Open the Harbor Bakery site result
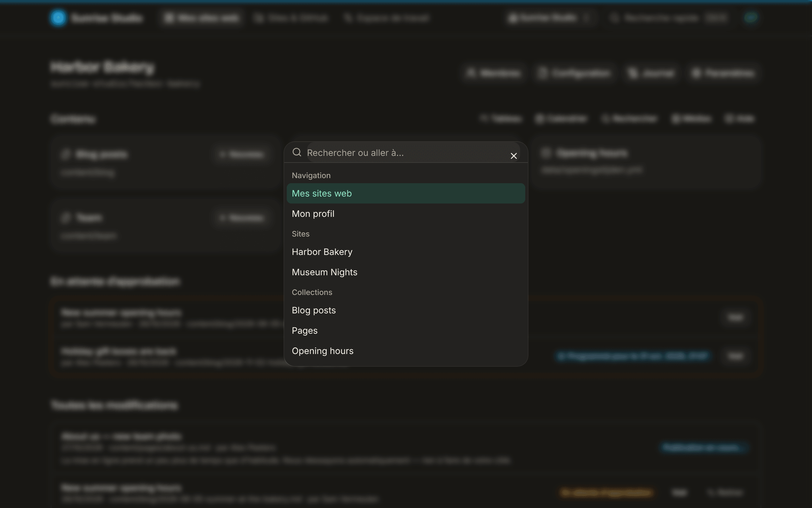 406,252
